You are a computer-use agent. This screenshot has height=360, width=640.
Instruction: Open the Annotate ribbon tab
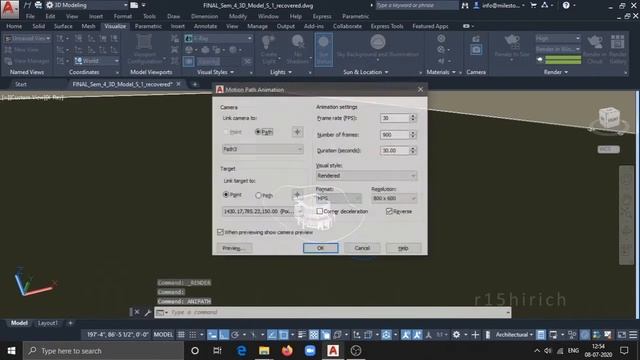[x=205, y=26]
